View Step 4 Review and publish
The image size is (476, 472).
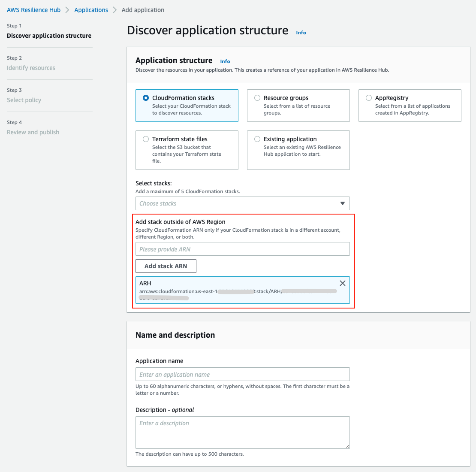pos(33,132)
